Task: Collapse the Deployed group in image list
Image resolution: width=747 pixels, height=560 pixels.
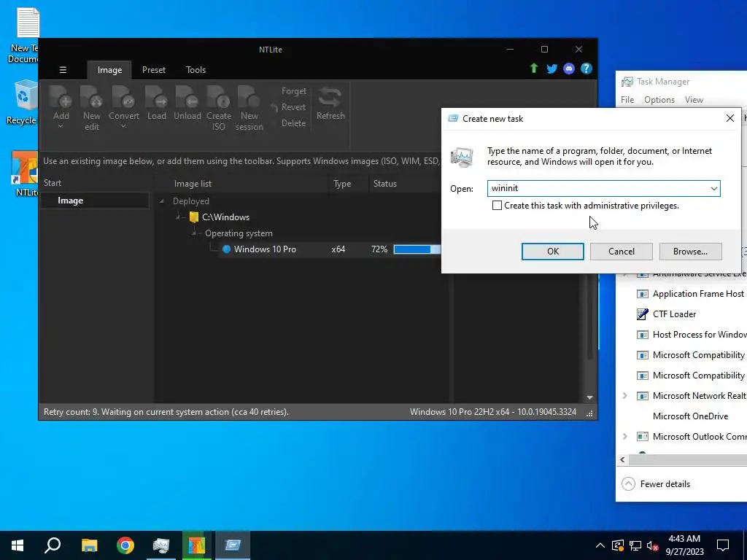Action: click(x=162, y=201)
